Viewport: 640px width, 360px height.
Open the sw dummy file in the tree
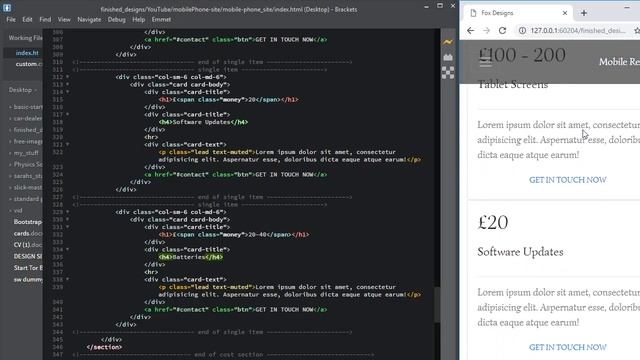pyautogui.click(x=28, y=280)
